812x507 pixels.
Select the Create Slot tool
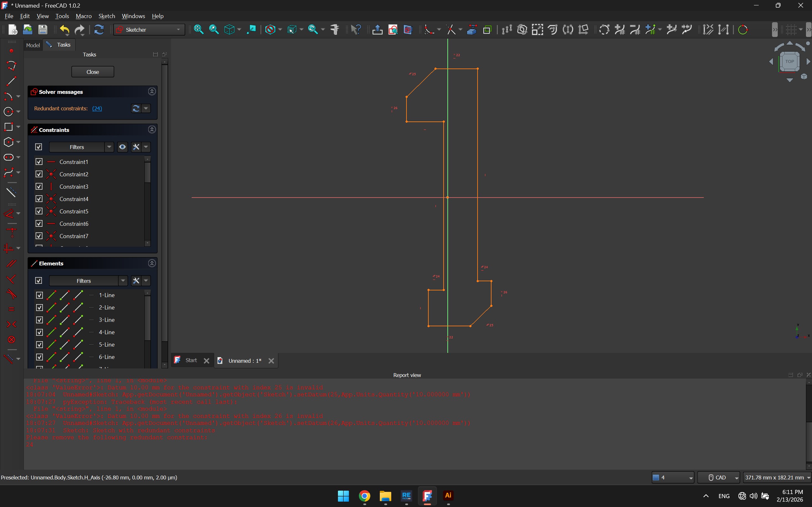8,157
